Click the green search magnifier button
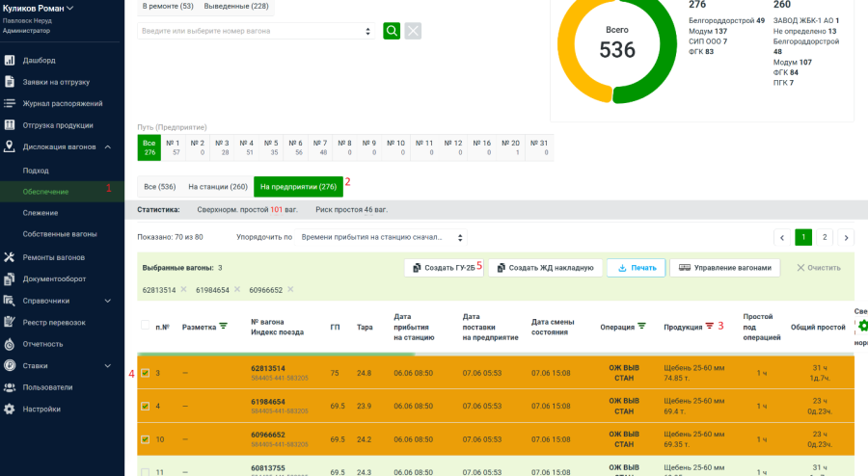This screenshot has height=476, width=868. (x=392, y=31)
